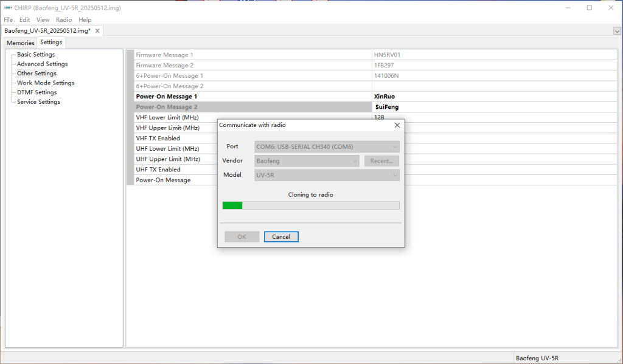Click the Cloning to radio progress bar
Image resolution: width=623 pixels, height=364 pixels.
pyautogui.click(x=310, y=205)
